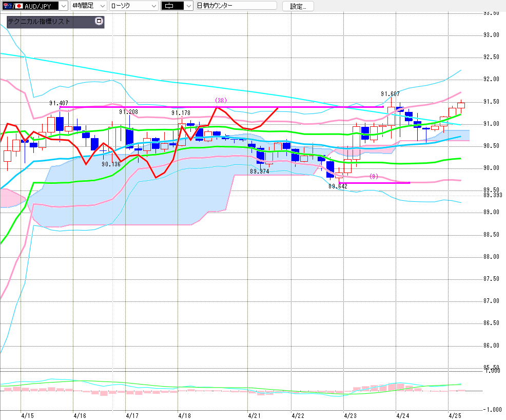Click the 4/17 date label
The width and height of the screenshot is (506, 420).
132,415
